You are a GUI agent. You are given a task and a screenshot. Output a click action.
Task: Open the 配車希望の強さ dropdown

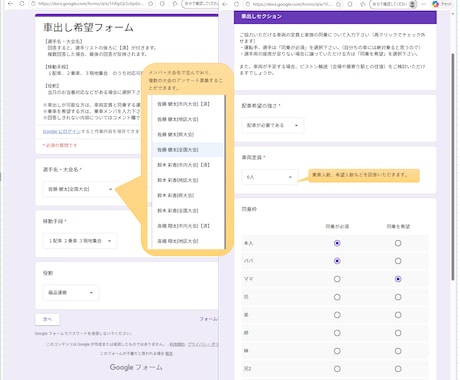(x=273, y=125)
